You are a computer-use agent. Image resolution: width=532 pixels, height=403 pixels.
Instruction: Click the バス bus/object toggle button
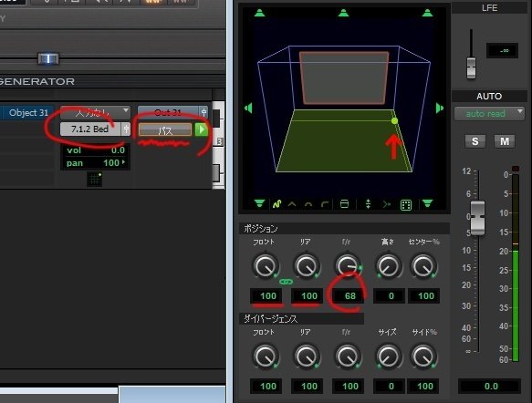click(165, 129)
